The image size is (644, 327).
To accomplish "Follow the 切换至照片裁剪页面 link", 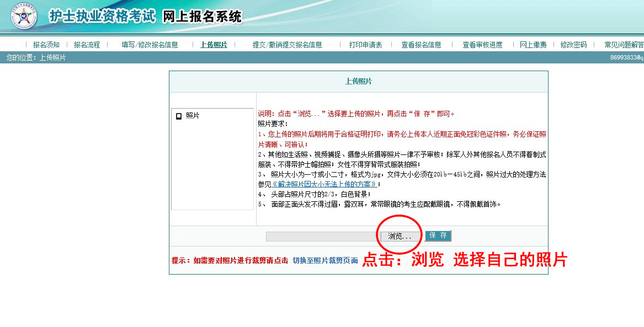I will (325, 260).
